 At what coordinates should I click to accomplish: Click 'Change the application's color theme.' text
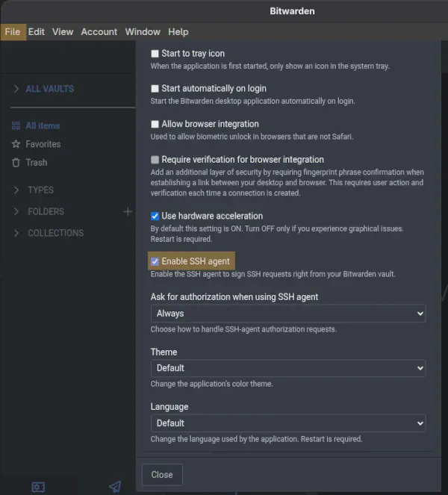(211, 384)
